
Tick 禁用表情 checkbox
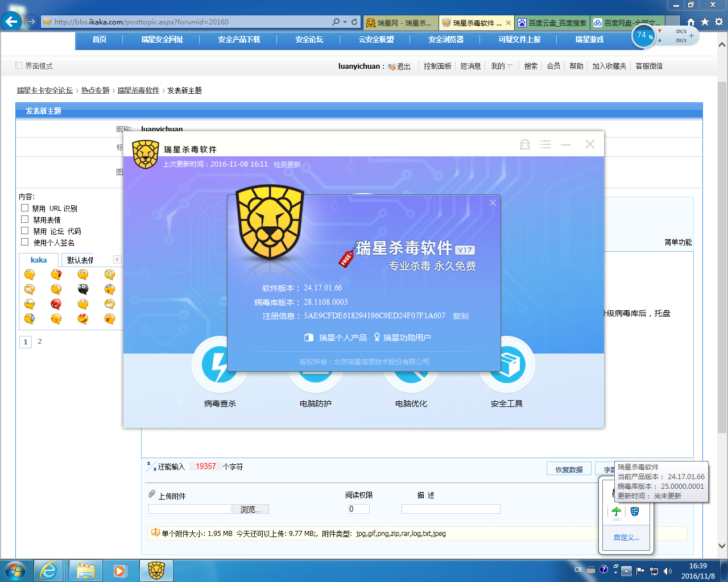click(25, 219)
